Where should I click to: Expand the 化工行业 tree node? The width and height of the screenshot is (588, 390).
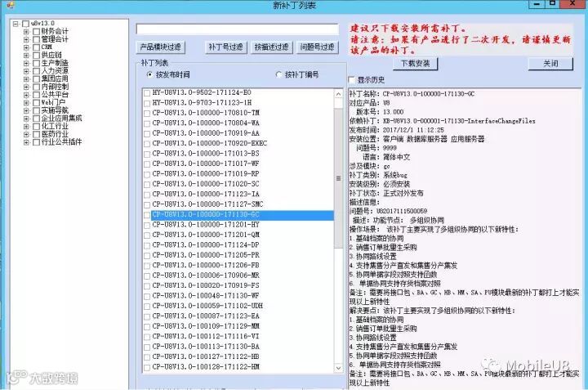(x=26, y=126)
